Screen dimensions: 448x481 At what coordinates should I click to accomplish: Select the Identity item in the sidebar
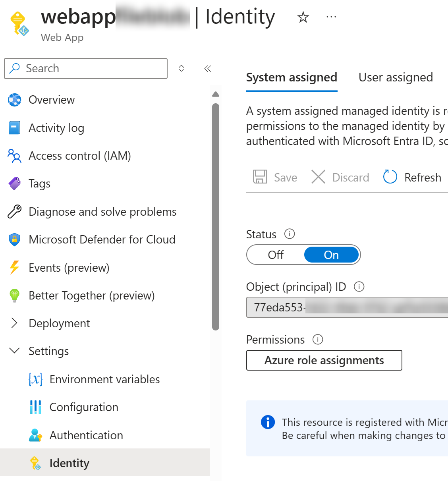coord(105,463)
